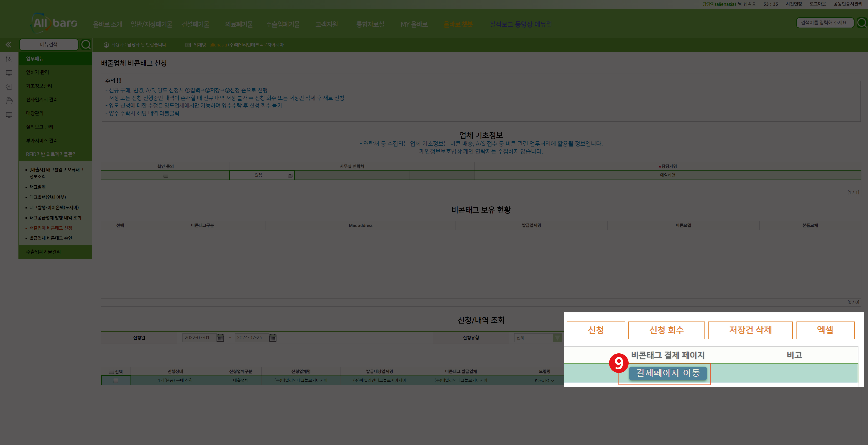Open the calendar icon for the 2024-07-24 end date
Image resolution: width=868 pixels, height=445 pixels.
(x=273, y=337)
